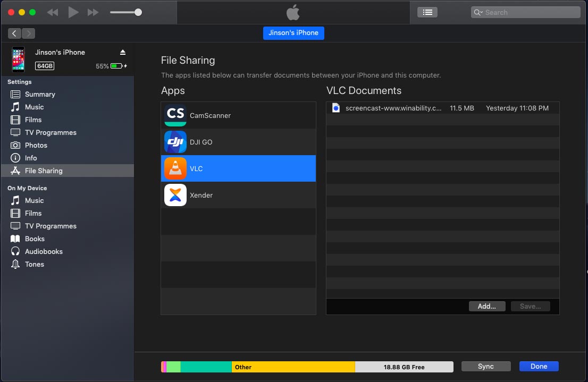588x382 pixels.
Task: Select the Jinson's iPhone device button
Action: [x=293, y=33]
